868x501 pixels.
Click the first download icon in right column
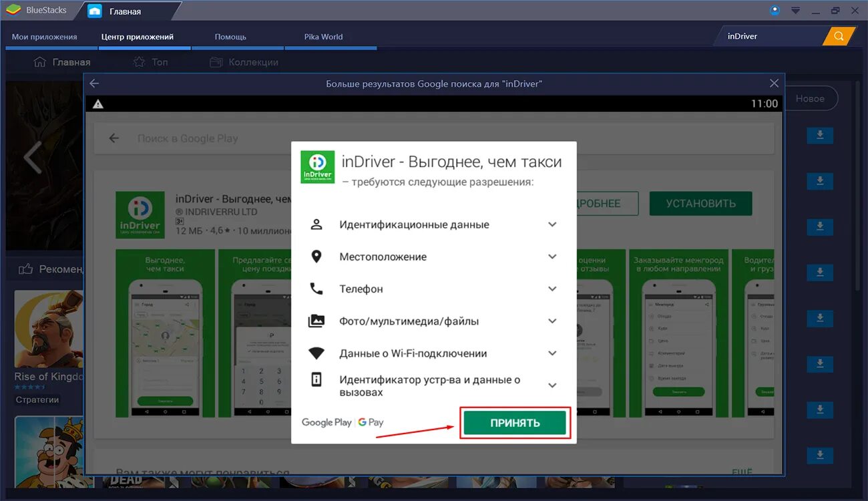pos(820,136)
